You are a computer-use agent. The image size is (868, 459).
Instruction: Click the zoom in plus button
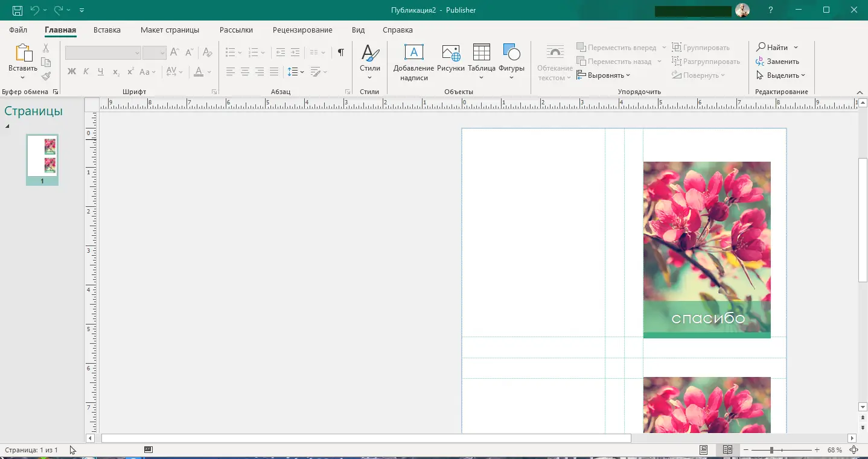click(x=817, y=450)
